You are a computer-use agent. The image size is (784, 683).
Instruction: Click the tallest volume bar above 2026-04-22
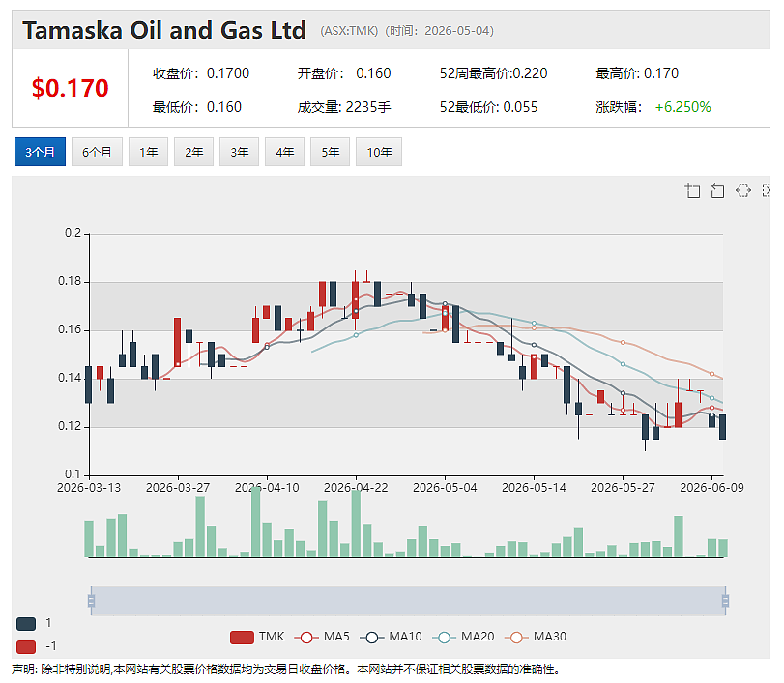pos(356,524)
